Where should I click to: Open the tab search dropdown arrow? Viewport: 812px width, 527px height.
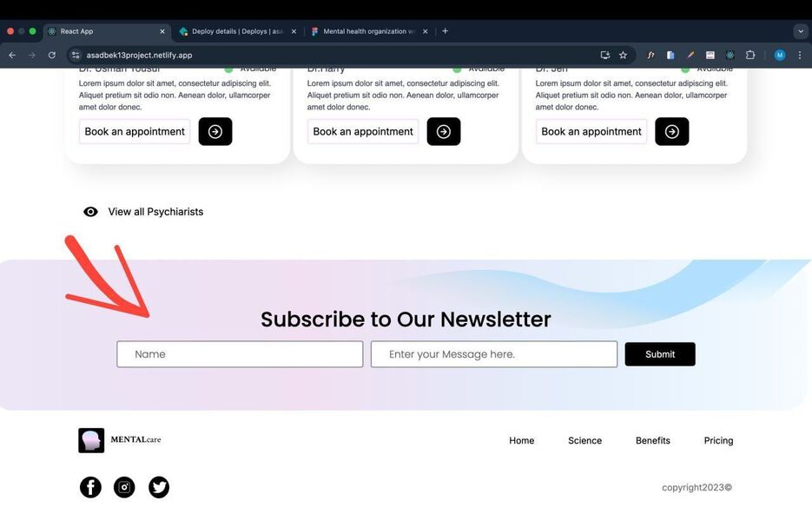[801, 31]
